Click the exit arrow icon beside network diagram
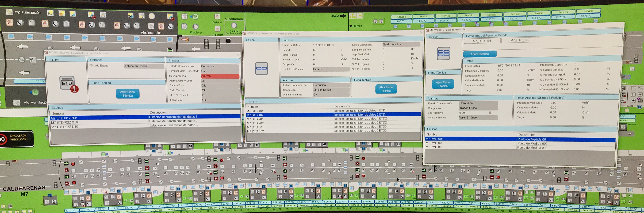The height and width of the screenshot is (213, 644). click(x=360, y=16)
